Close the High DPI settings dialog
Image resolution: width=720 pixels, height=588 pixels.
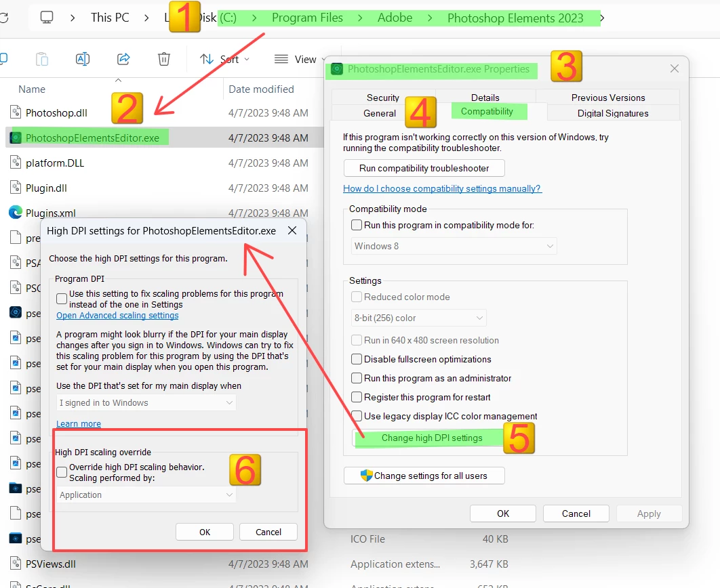coord(292,230)
